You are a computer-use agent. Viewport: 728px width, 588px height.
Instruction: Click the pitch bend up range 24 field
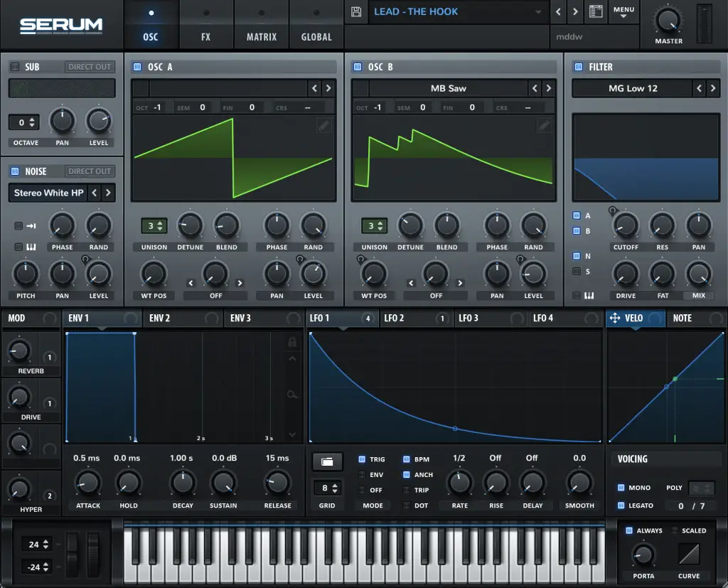[x=37, y=545]
